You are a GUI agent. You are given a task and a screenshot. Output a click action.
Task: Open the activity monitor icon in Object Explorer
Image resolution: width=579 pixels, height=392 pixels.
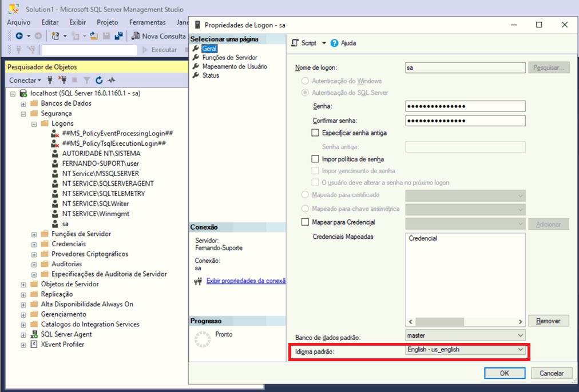coord(112,81)
